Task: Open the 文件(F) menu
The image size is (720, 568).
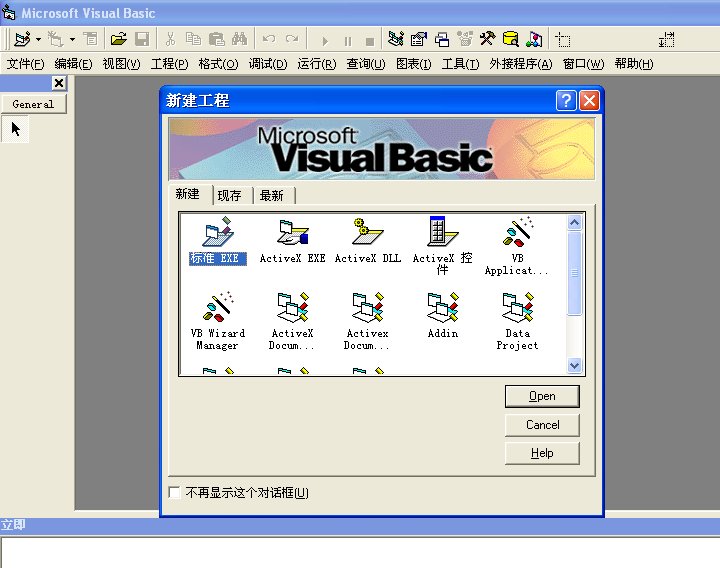Action: click(26, 64)
